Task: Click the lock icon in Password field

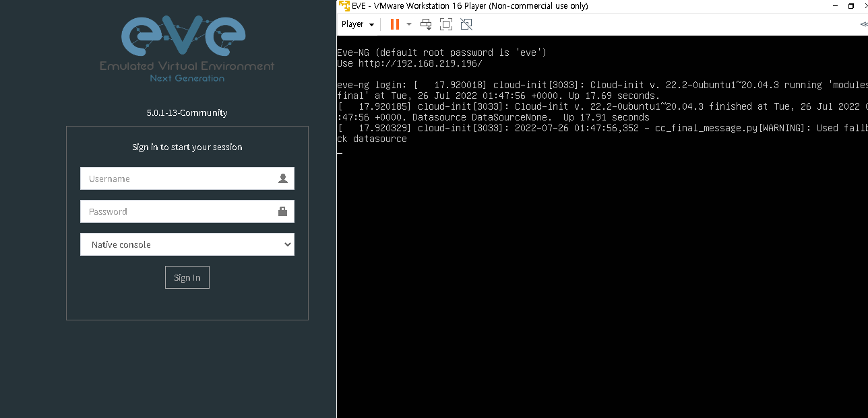Action: [283, 211]
